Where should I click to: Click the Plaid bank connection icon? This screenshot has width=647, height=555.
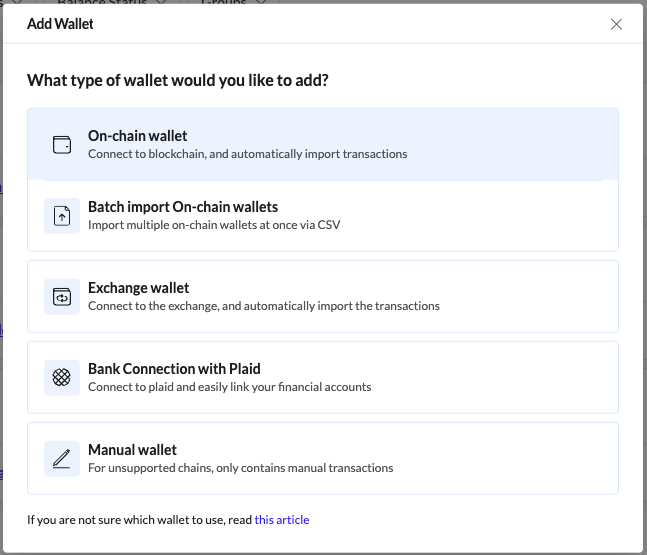click(62, 377)
